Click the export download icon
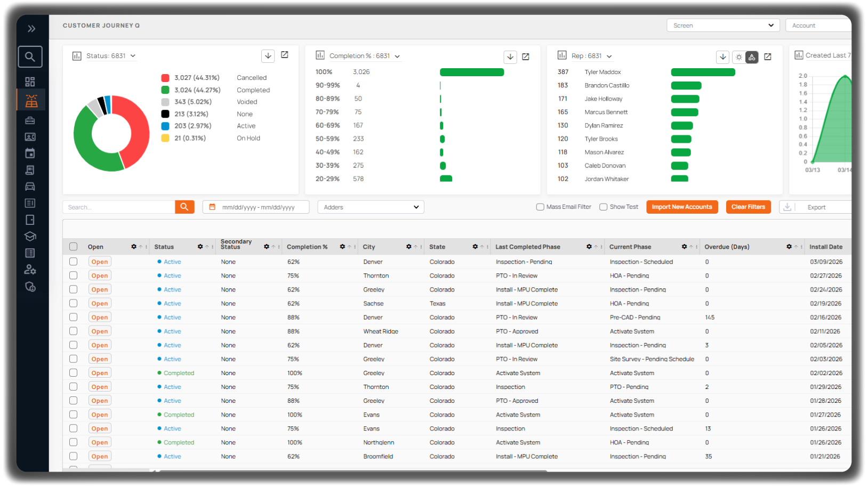This screenshot has height=487, width=868. (x=787, y=207)
